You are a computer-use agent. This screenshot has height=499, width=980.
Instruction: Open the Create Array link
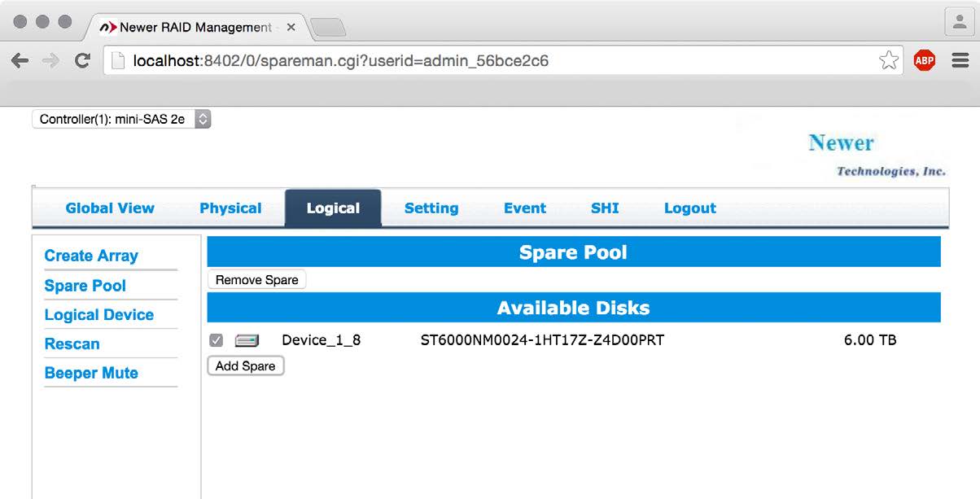(x=91, y=256)
